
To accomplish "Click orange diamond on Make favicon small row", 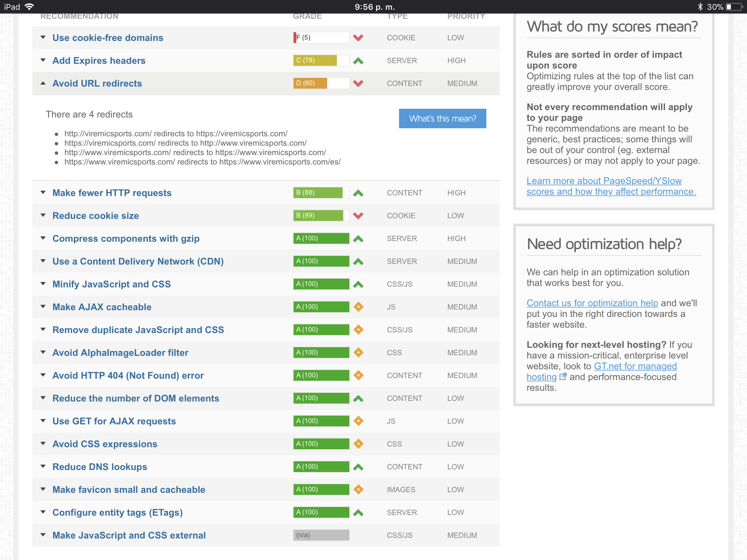I will coord(358,489).
